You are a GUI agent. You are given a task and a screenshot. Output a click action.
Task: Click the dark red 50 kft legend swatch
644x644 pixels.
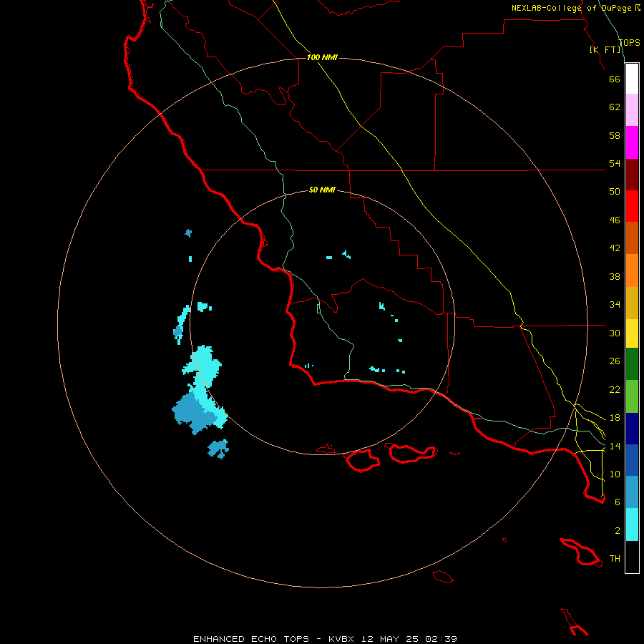click(632, 175)
